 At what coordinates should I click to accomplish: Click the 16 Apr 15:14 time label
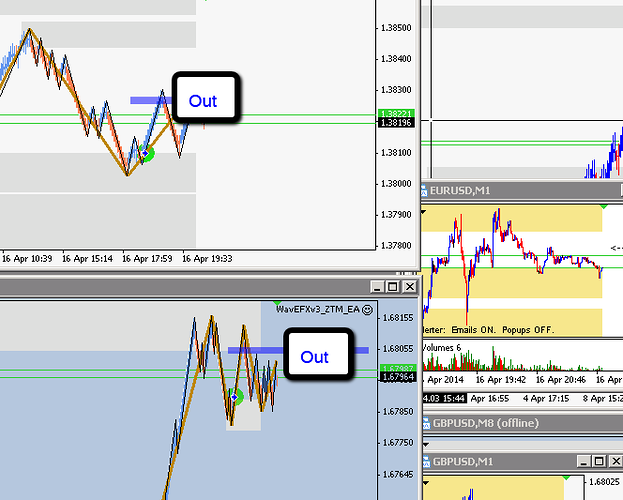87,259
